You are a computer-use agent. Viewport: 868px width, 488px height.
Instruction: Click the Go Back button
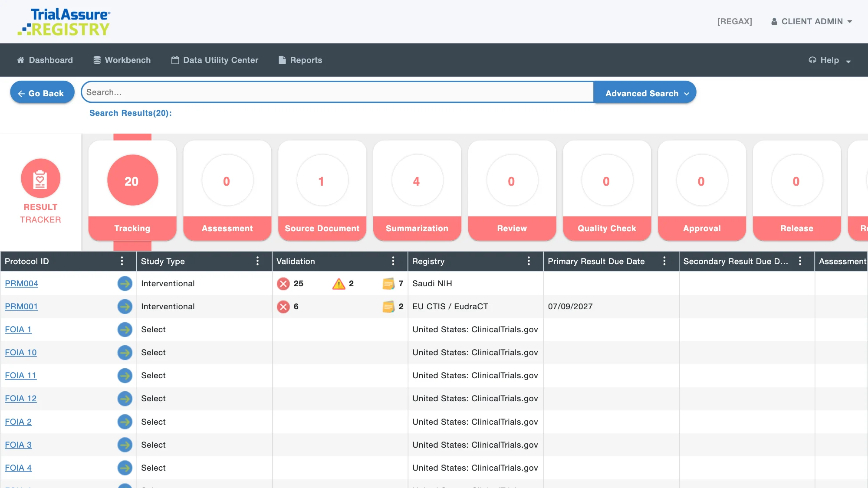tap(42, 93)
